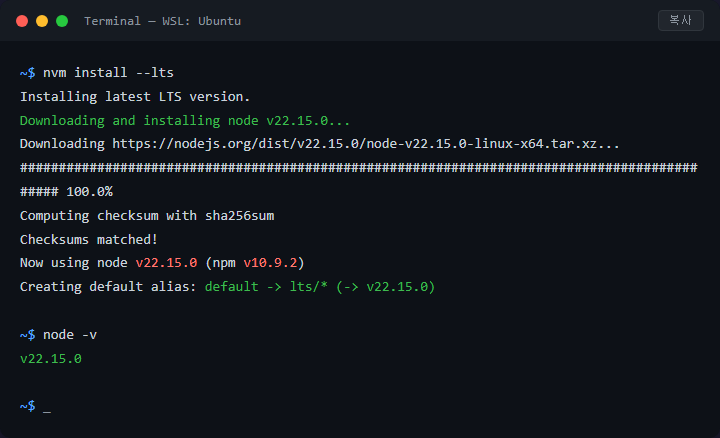This screenshot has width=720, height=438.
Task: Click the '100.0%' progress value
Action: click(x=90, y=191)
